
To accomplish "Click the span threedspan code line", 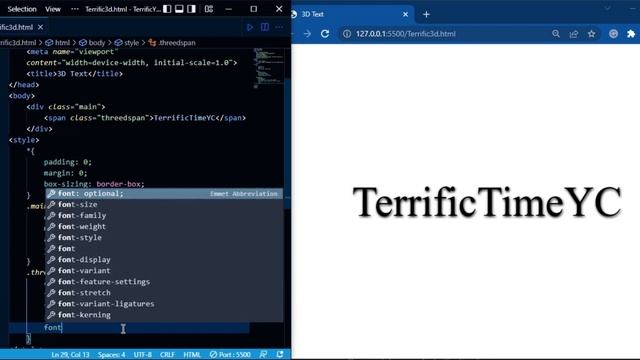I will 145,118.
